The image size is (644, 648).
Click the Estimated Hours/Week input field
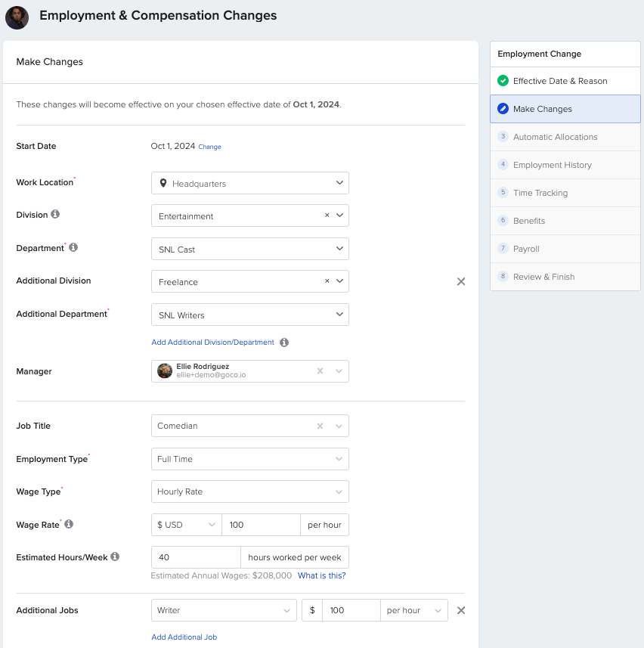click(196, 557)
